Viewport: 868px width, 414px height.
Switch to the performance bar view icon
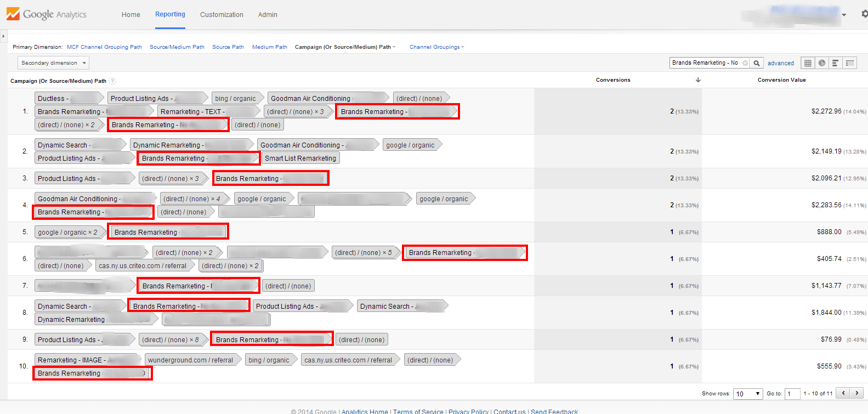click(835, 63)
